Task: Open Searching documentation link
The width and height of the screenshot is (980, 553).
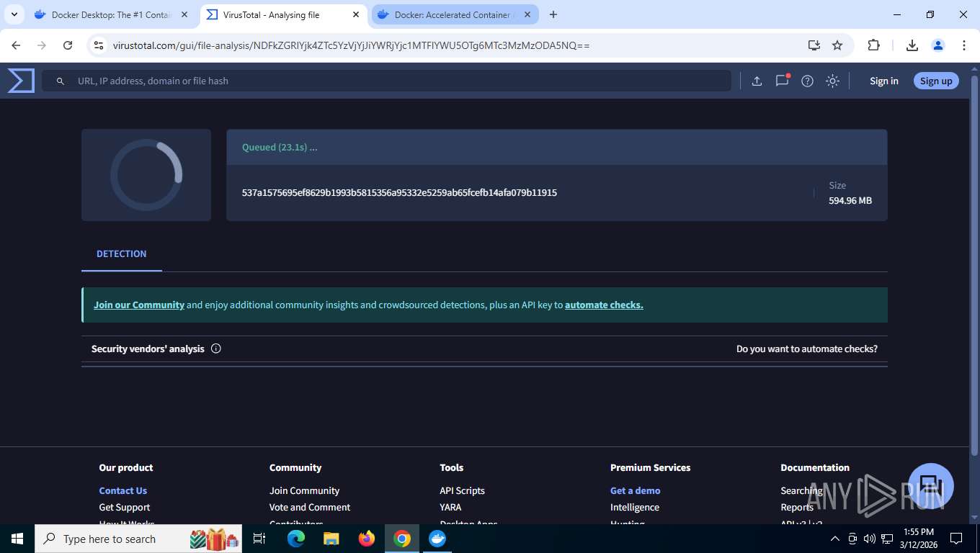Action: [x=801, y=490]
